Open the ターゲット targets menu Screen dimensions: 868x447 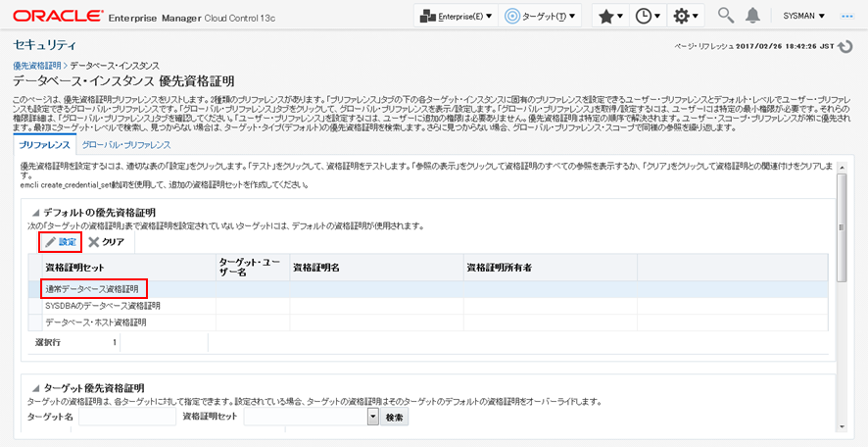coord(540,17)
